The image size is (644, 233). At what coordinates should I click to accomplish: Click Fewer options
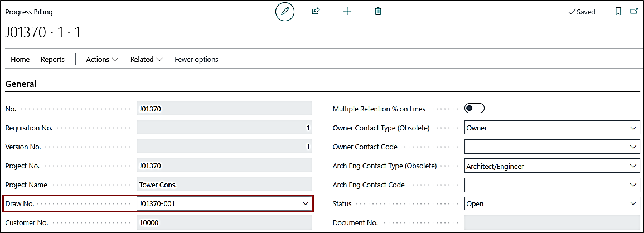196,59
